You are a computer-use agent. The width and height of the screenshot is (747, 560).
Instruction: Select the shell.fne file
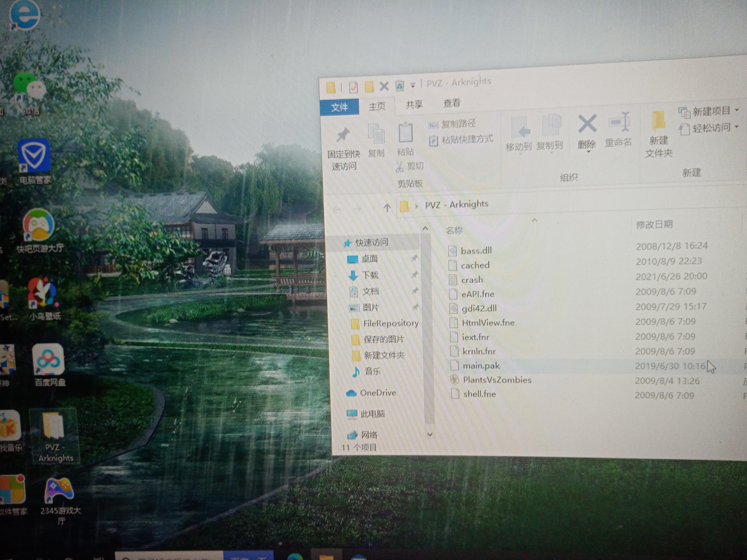[474, 394]
